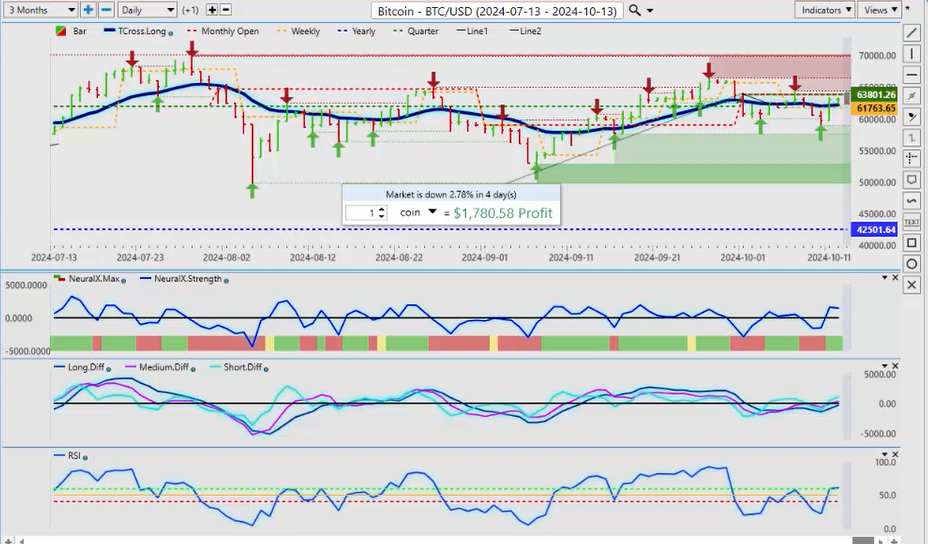The image size is (928, 544).
Task: Toggle the Monthly Open legend item
Action: (223, 31)
